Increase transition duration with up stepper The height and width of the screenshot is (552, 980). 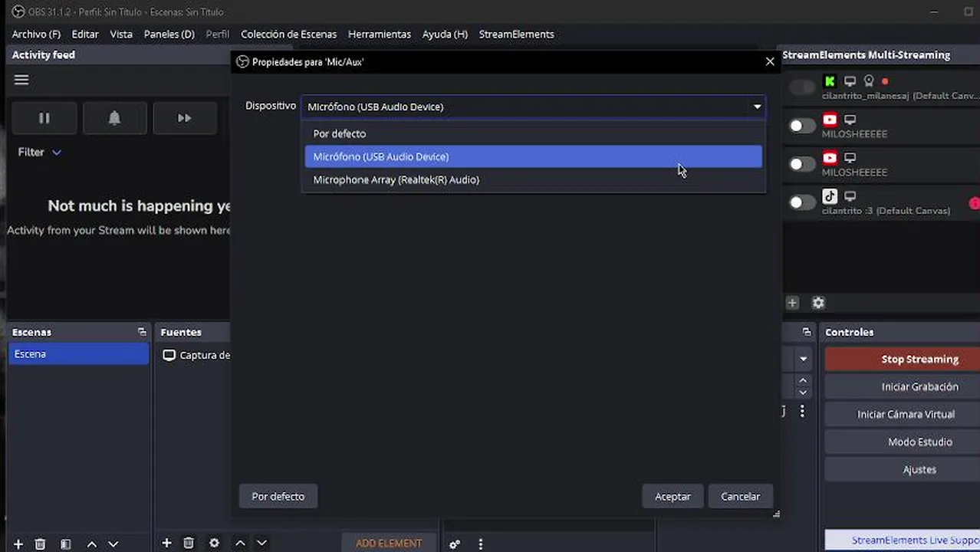pos(803,380)
